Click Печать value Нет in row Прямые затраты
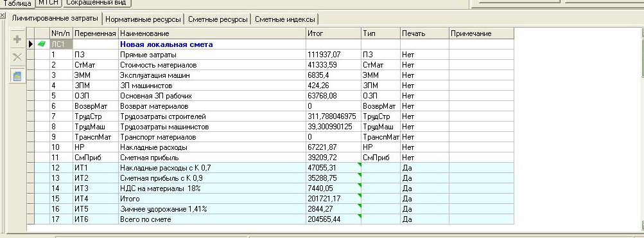The height and width of the screenshot is (238, 644). [x=424, y=54]
